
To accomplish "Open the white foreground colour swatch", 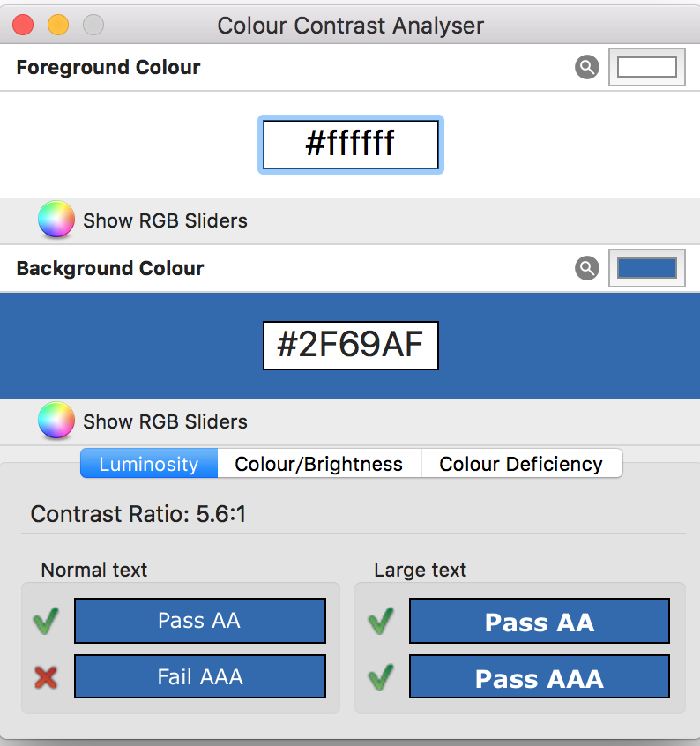I will [647, 67].
